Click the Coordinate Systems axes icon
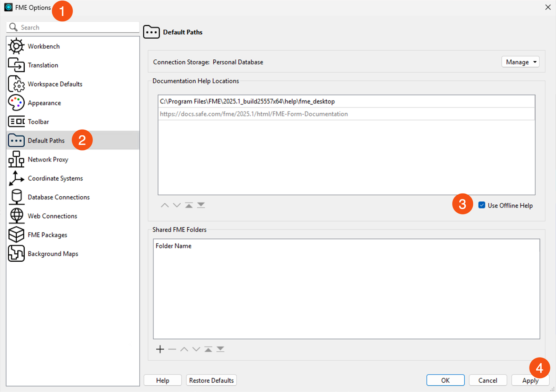Image resolution: width=556 pixels, height=392 pixels. coord(16,178)
